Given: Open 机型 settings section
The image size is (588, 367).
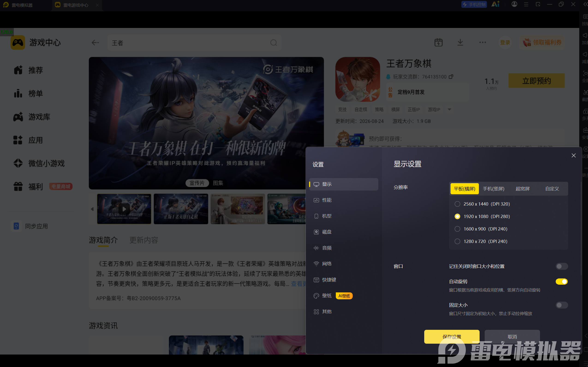Looking at the screenshot, I should pos(343,216).
